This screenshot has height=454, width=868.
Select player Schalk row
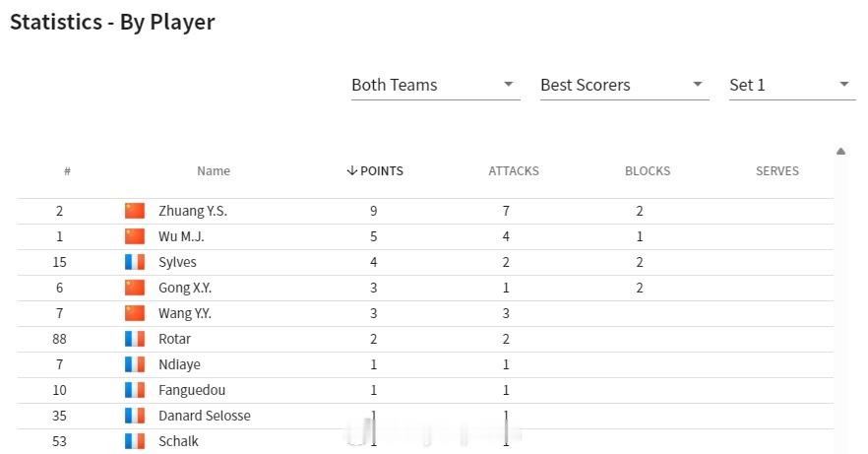425,441
